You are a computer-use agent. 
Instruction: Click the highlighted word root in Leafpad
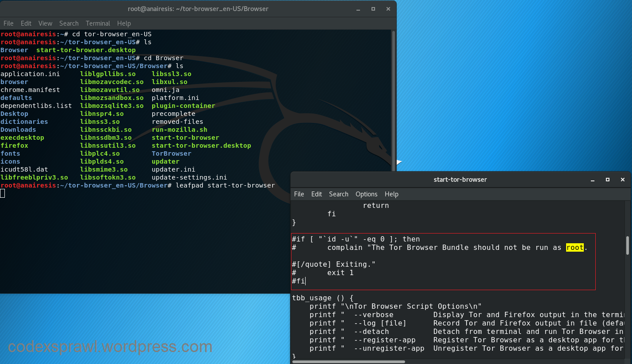click(x=575, y=248)
